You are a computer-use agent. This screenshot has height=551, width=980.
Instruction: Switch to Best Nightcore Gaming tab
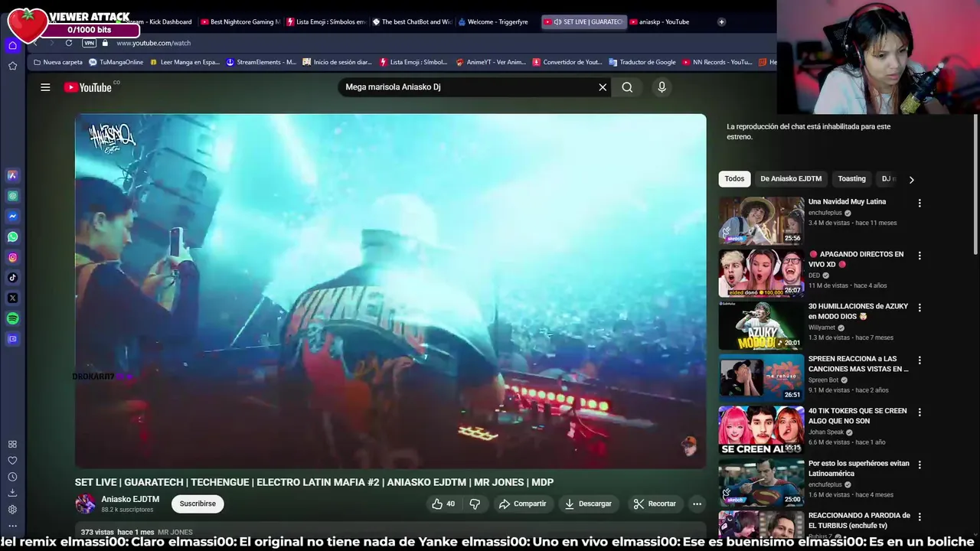coord(240,21)
